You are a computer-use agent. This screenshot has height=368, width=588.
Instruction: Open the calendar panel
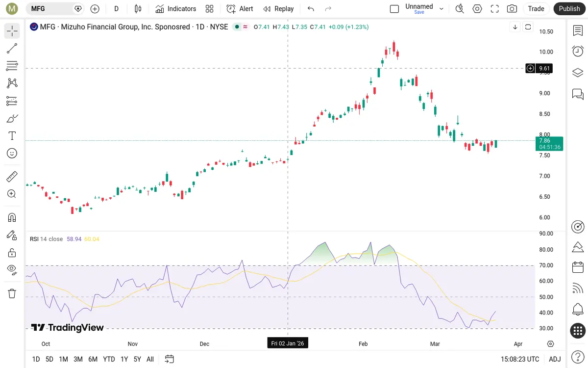point(578,267)
